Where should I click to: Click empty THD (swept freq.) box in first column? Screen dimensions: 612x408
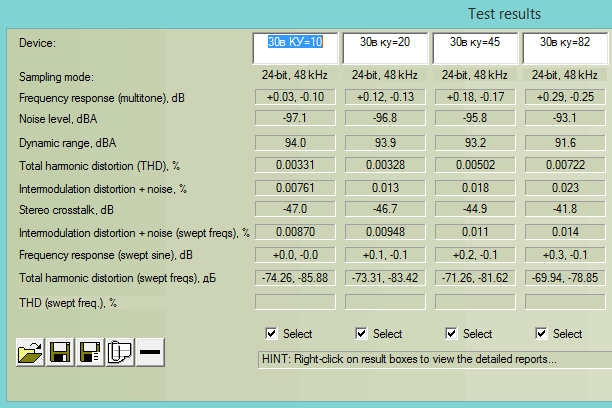coord(295,302)
